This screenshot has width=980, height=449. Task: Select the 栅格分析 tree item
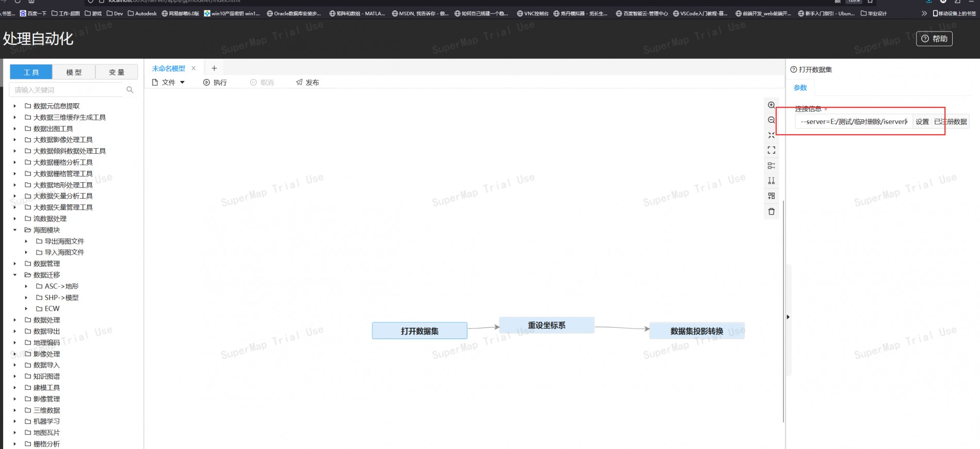point(46,444)
